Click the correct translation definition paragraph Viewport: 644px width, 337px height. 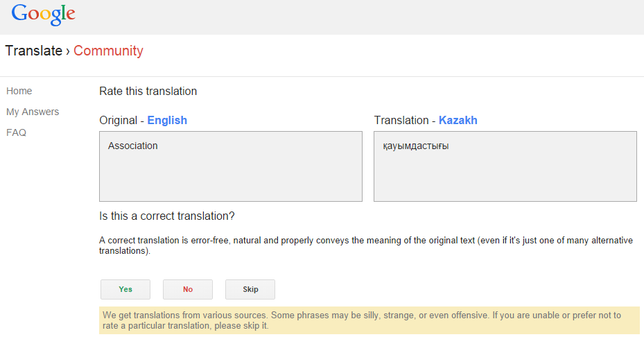click(365, 245)
